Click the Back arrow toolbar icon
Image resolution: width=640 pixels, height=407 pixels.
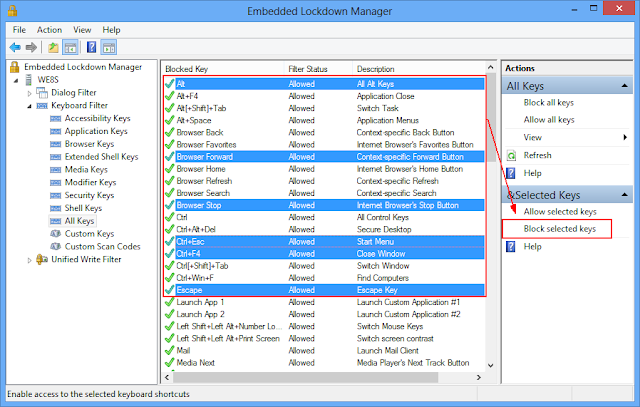(x=15, y=47)
